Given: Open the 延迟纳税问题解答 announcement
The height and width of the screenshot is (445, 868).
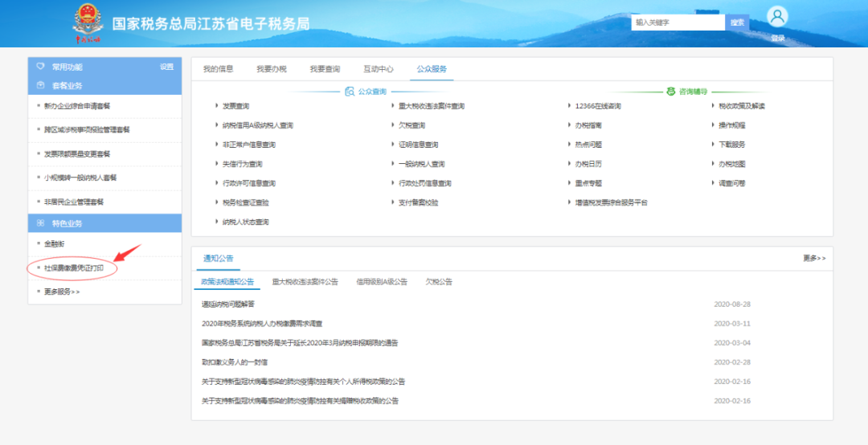Looking at the screenshot, I should 228,304.
